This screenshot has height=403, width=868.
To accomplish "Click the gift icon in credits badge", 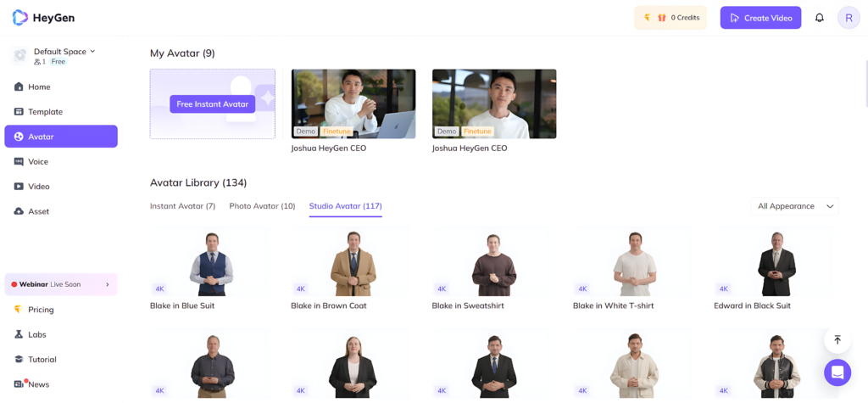I will (x=661, y=18).
